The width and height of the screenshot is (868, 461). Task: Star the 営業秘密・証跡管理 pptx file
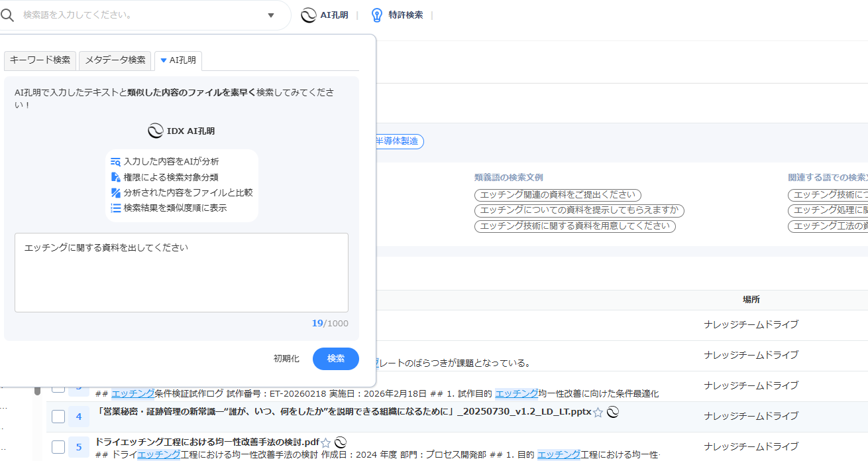[x=598, y=412]
